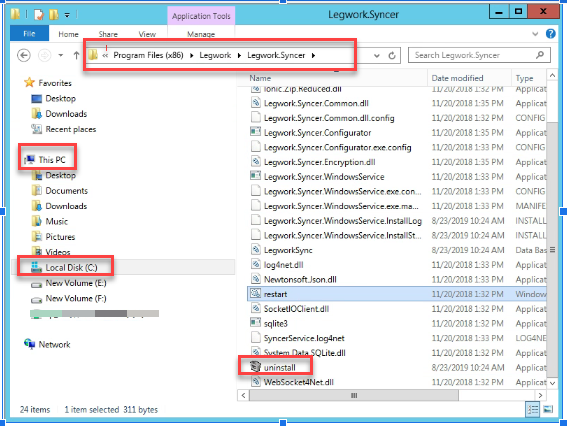Image resolution: width=567 pixels, height=428 pixels.
Task: Select the SocketIOClient.dll file icon
Action: click(x=255, y=308)
